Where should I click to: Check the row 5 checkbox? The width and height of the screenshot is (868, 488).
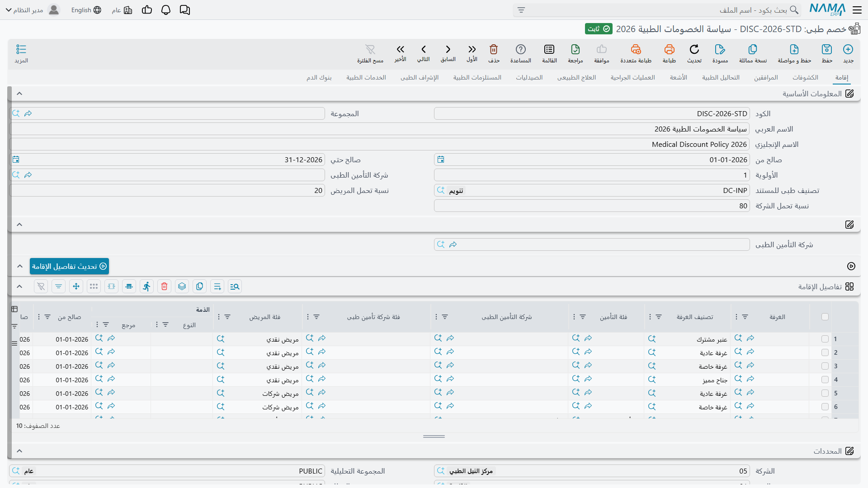point(825,393)
